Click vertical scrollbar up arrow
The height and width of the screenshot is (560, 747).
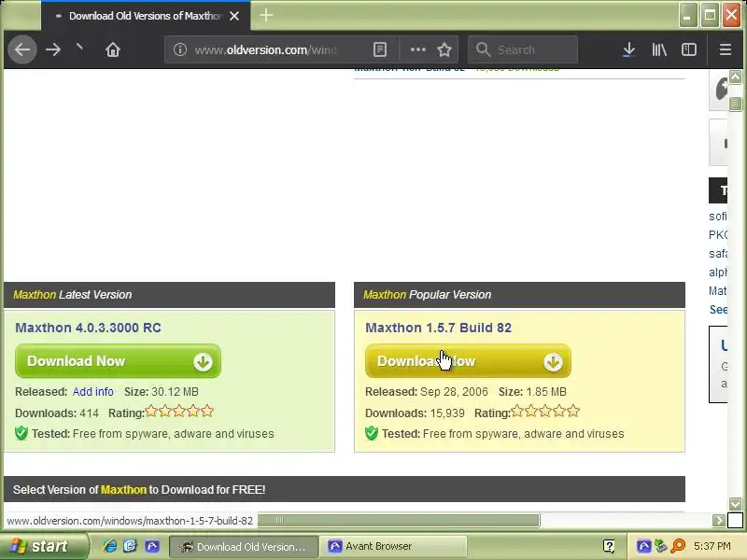click(735, 77)
